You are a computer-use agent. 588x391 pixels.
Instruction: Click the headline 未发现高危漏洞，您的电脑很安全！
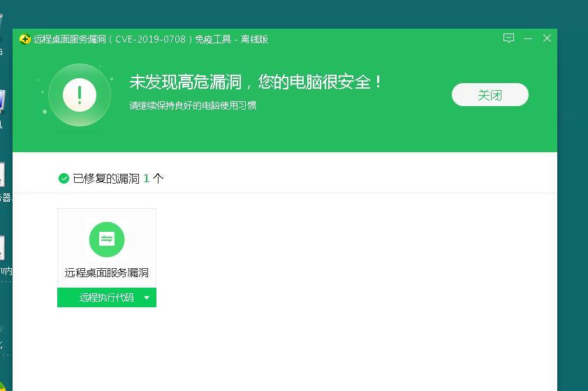(256, 82)
